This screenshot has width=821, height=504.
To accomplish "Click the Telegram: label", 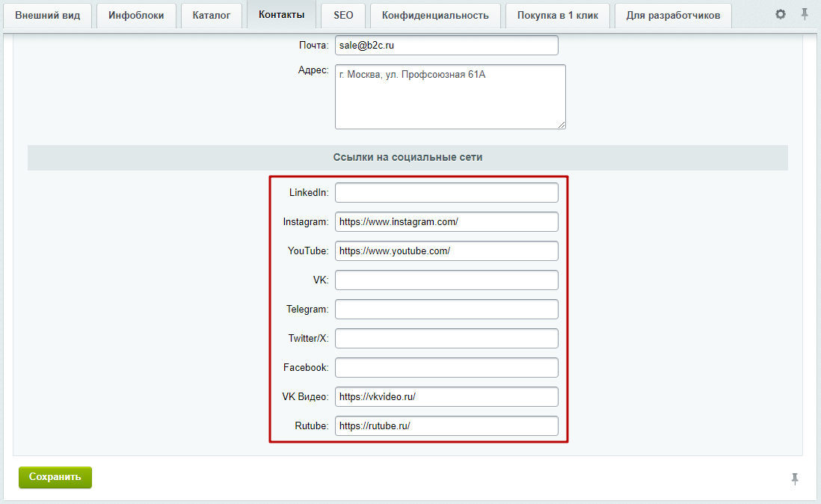I will click(307, 310).
